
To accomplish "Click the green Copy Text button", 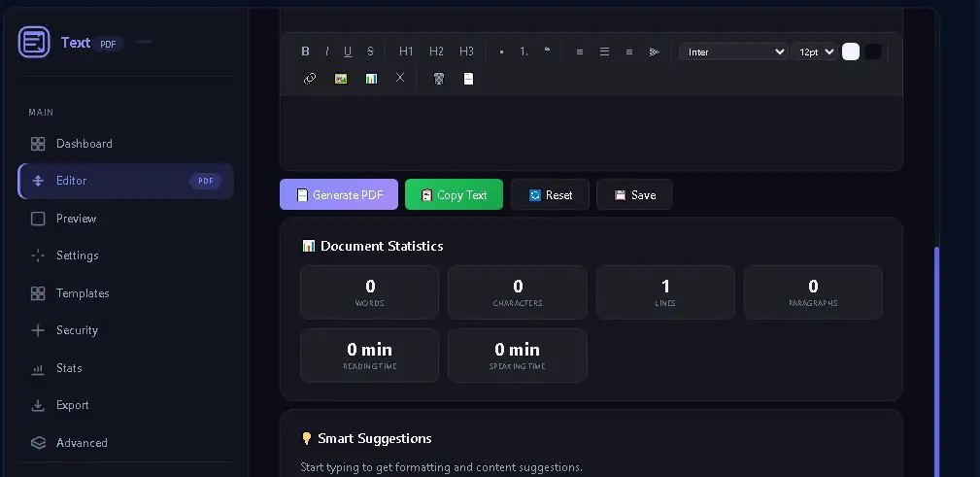I will tap(454, 194).
